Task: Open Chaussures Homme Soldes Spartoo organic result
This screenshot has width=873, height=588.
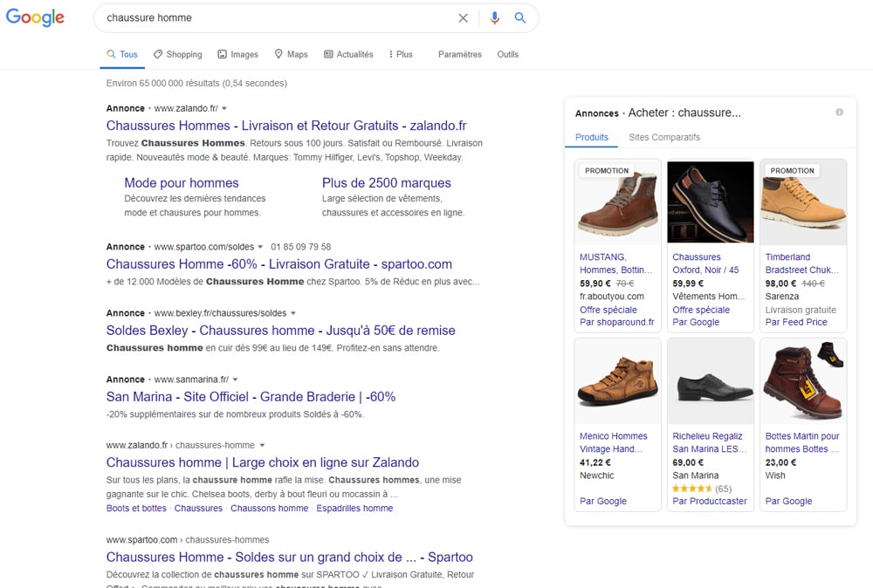Action: click(290, 557)
